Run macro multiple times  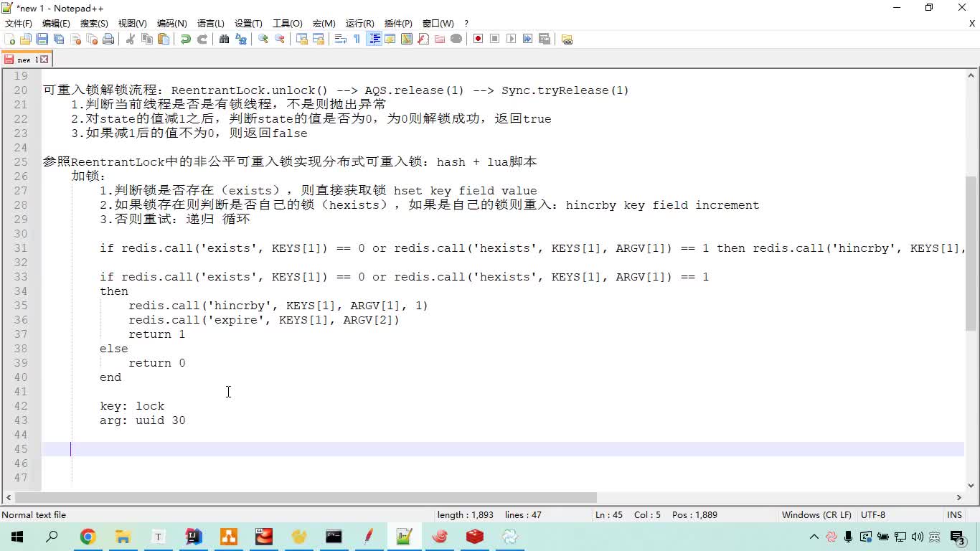pos(528,39)
